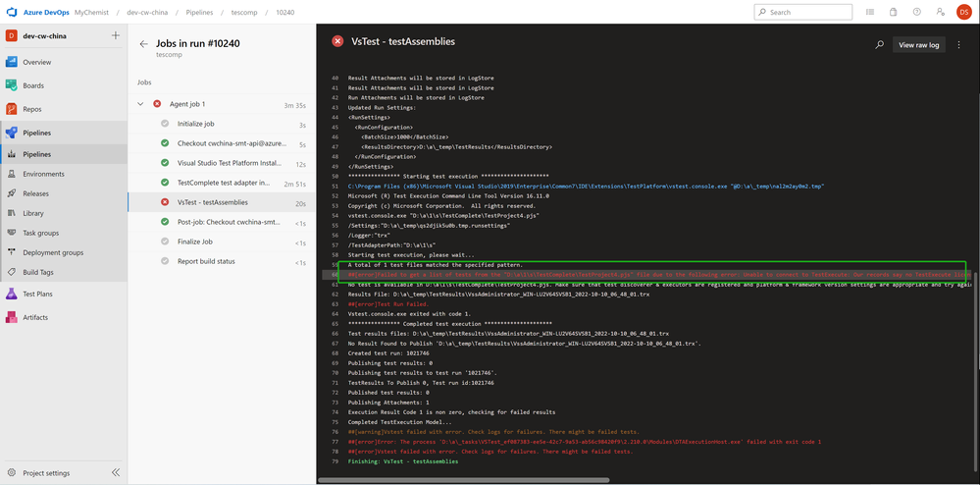Open the Environments menu item
This screenshot has height=485, width=980.
(43, 174)
